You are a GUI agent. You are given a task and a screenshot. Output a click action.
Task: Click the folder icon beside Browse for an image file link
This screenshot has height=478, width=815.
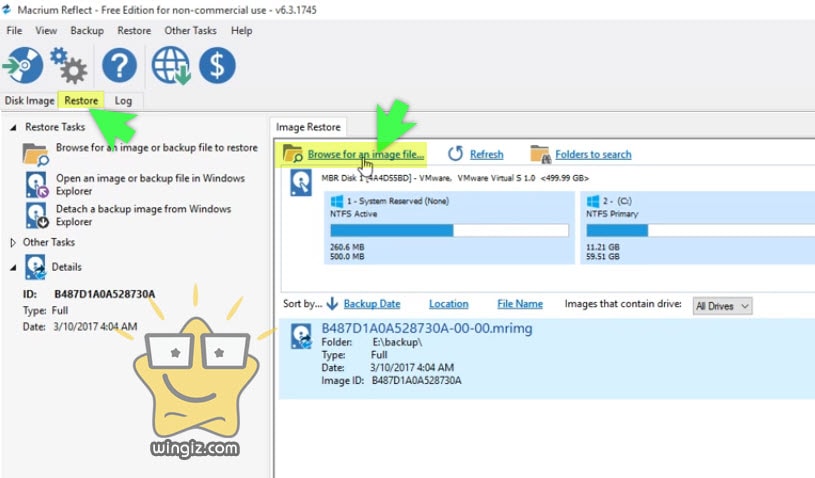pyautogui.click(x=293, y=154)
